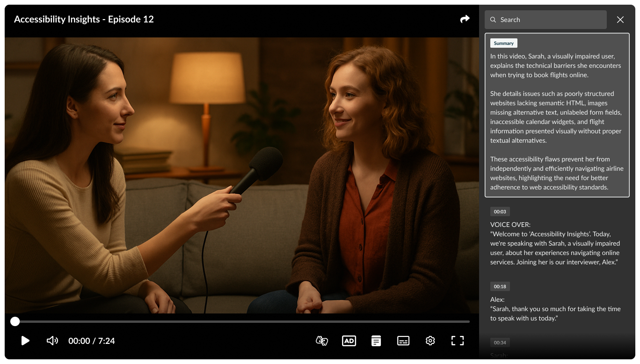Open the player settings gear
This screenshot has height=364, width=640.
(x=430, y=341)
